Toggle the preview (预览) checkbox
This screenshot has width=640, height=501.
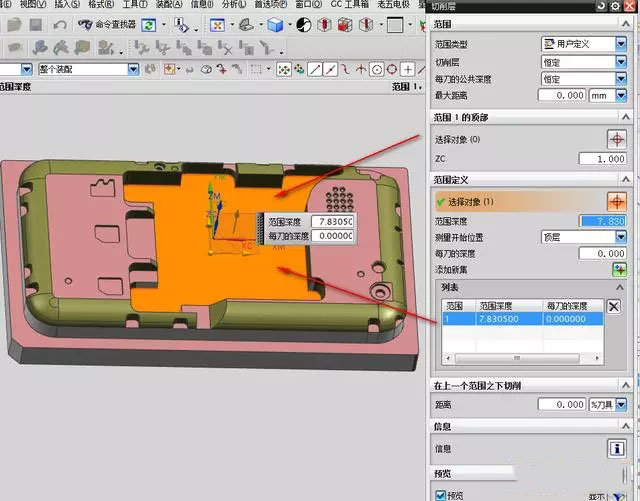pyautogui.click(x=441, y=494)
